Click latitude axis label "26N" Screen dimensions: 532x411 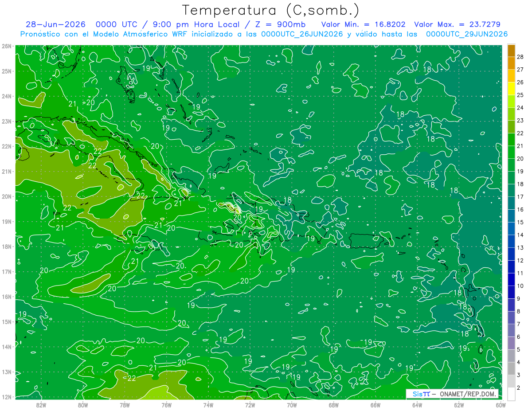pos(7,46)
